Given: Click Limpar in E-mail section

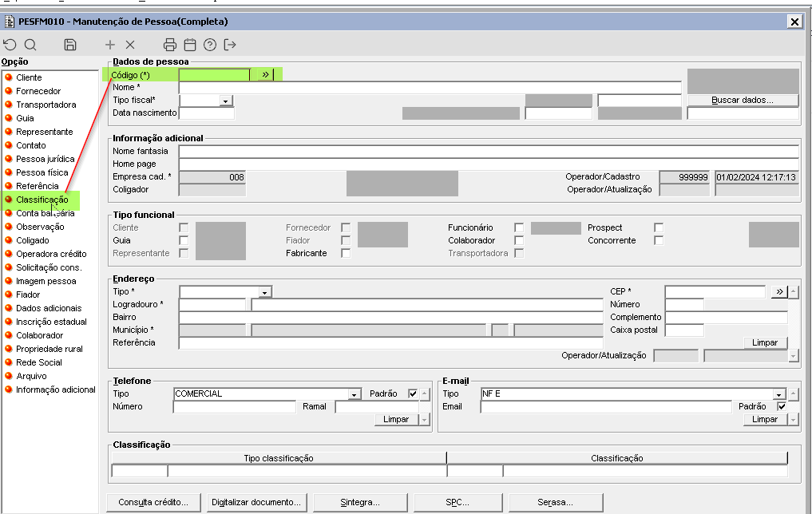Looking at the screenshot, I should (765, 419).
